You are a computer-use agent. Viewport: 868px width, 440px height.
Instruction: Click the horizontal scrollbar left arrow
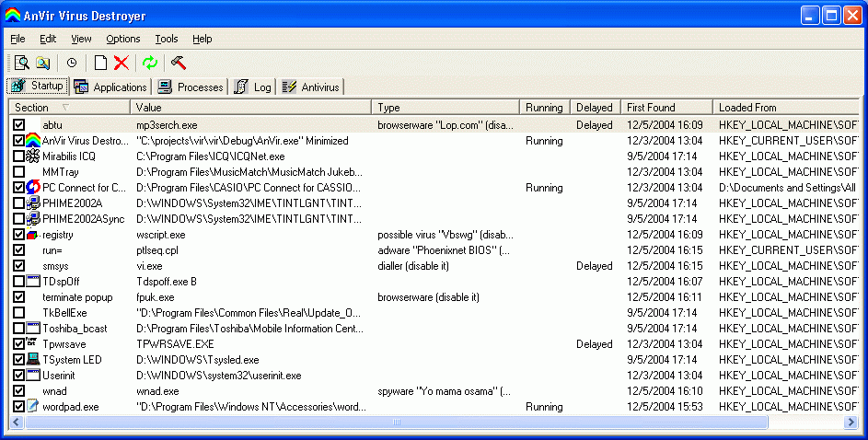17,423
